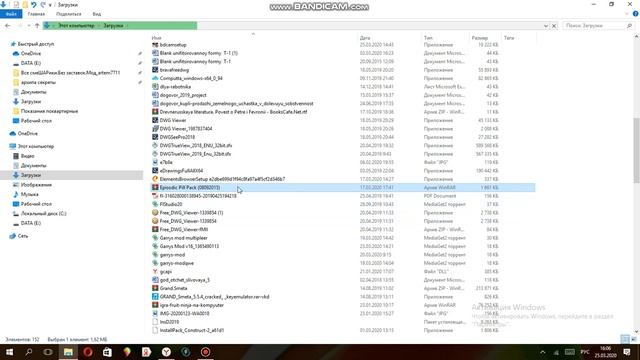Select the bdcamsetup file
Screen dimensions: 640x360
pyautogui.click(x=173, y=45)
